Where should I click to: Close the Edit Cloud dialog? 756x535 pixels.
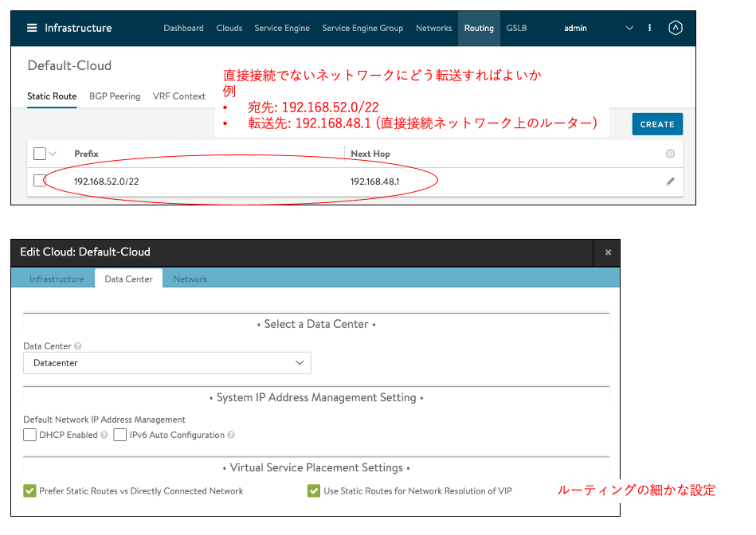click(608, 252)
